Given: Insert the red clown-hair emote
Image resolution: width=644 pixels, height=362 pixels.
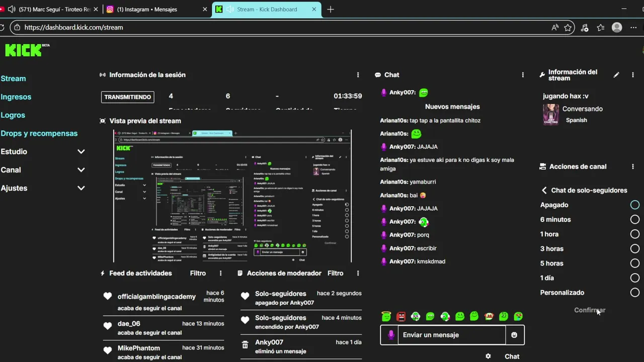Looking at the screenshot, I should pos(489,316).
